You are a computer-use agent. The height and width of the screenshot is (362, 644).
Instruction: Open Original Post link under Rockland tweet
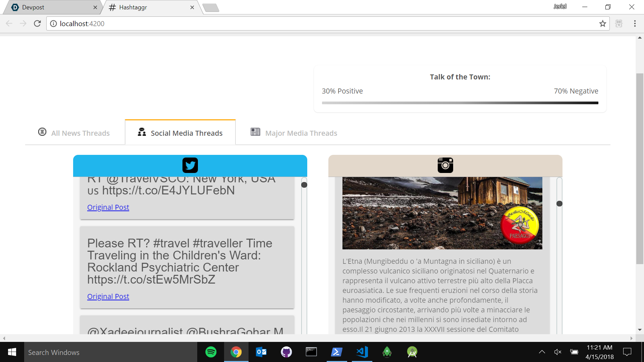pos(108,296)
